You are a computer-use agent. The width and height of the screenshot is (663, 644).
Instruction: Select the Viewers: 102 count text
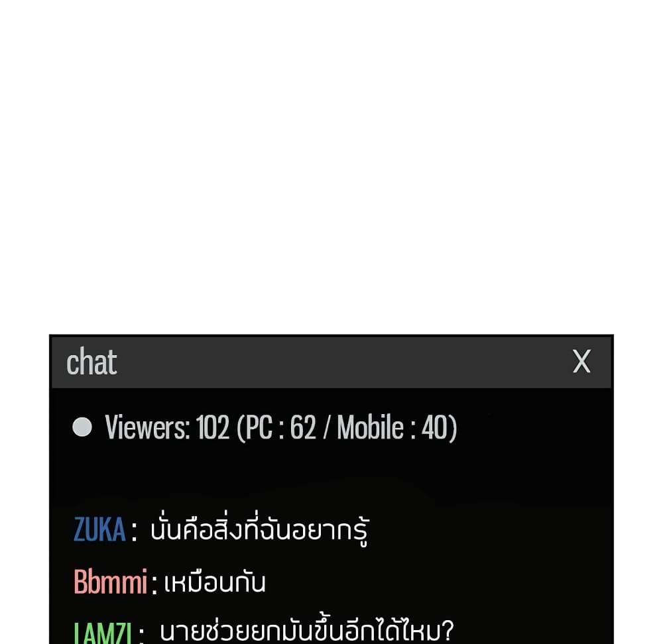(167, 427)
